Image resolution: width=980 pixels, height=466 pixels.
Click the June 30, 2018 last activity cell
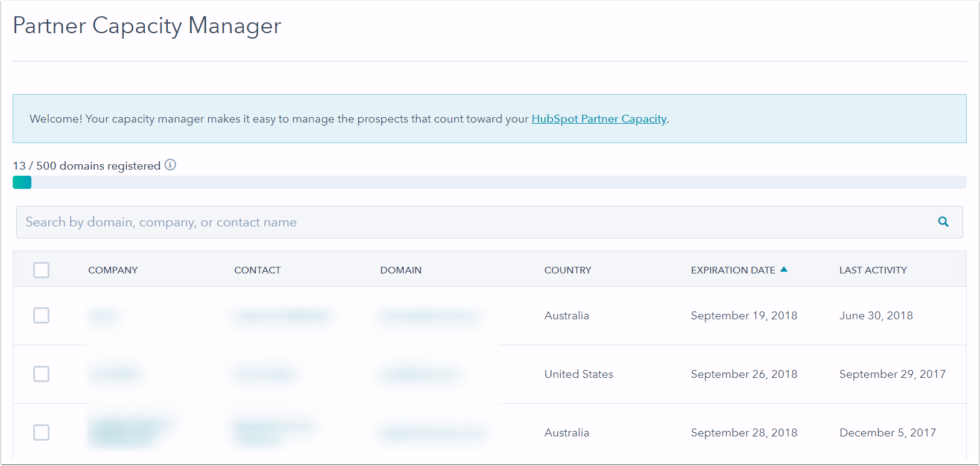(x=876, y=316)
